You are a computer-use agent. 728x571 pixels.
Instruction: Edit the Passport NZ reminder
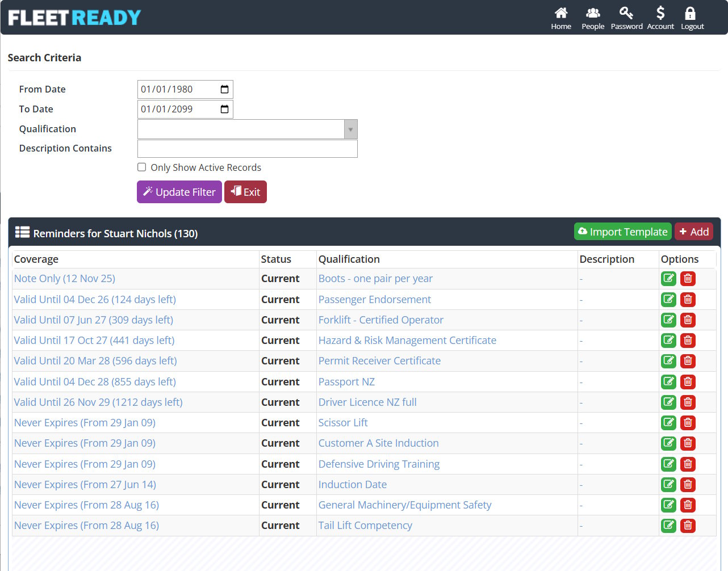[x=669, y=381]
